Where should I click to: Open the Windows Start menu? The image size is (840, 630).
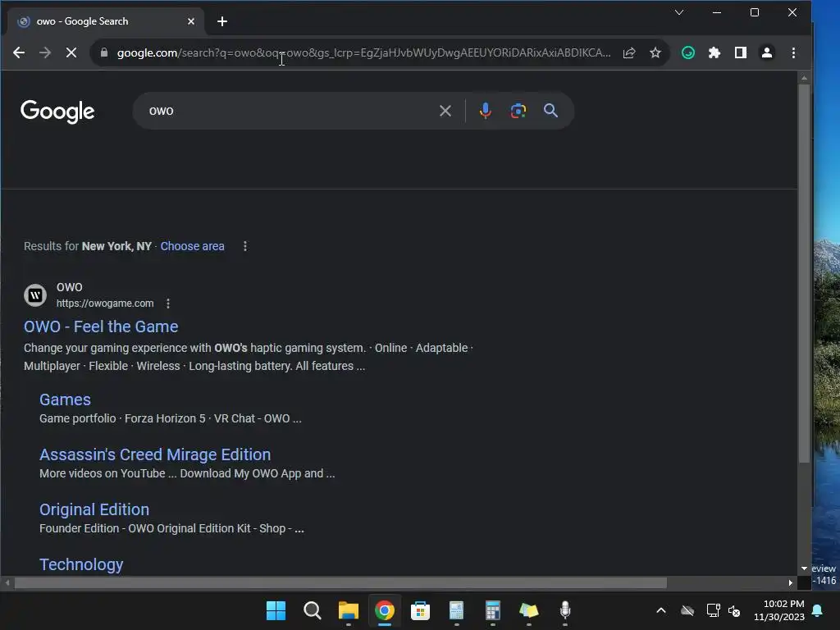276,610
